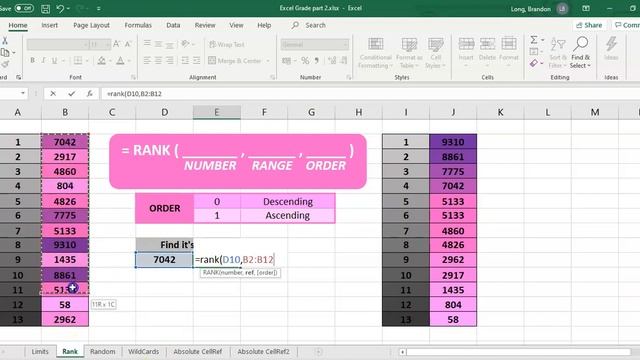The width and height of the screenshot is (640, 360).
Task: Click the Cut scissors icon
Action: coord(5,40)
